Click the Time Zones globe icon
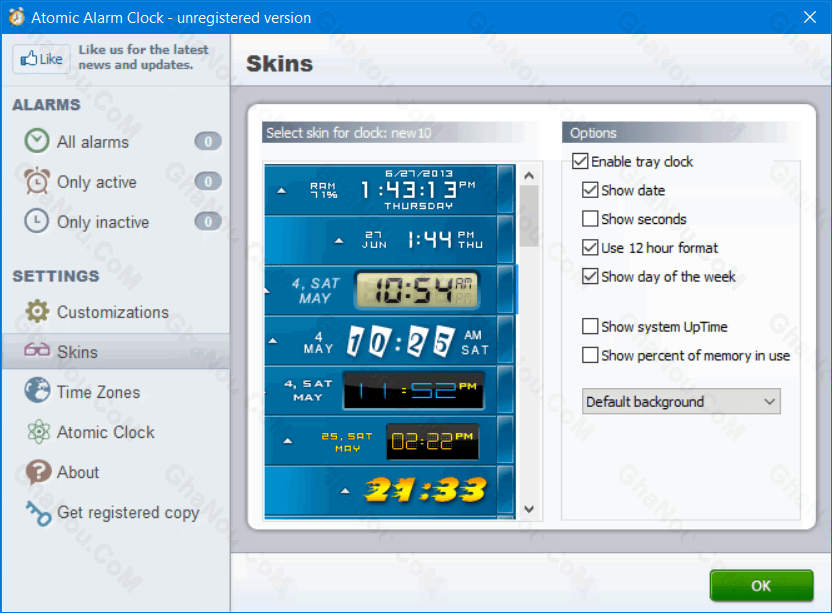 click(37, 391)
